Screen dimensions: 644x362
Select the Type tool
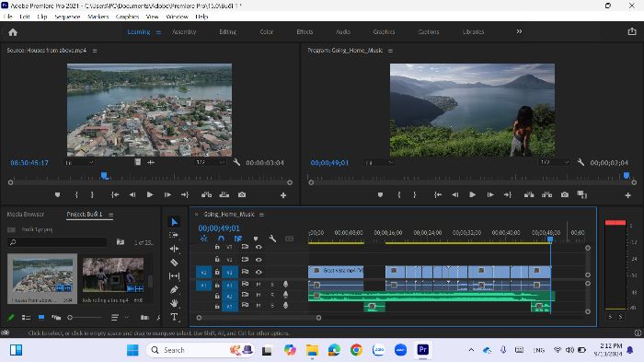coord(174,317)
